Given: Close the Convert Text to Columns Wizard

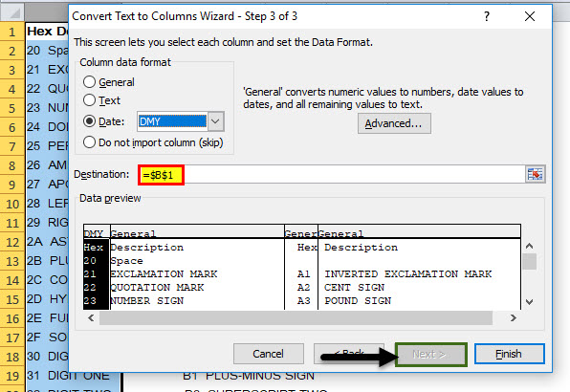Looking at the screenshot, I should tap(530, 16).
